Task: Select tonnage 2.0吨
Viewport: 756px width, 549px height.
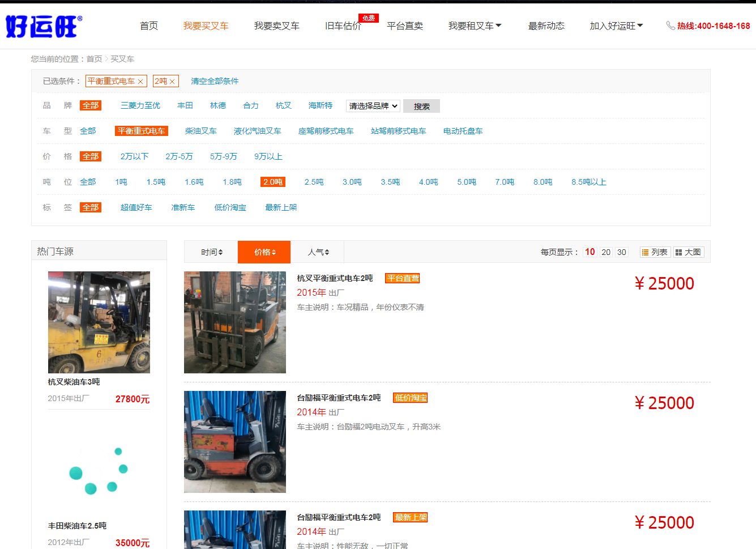Action: click(x=273, y=182)
